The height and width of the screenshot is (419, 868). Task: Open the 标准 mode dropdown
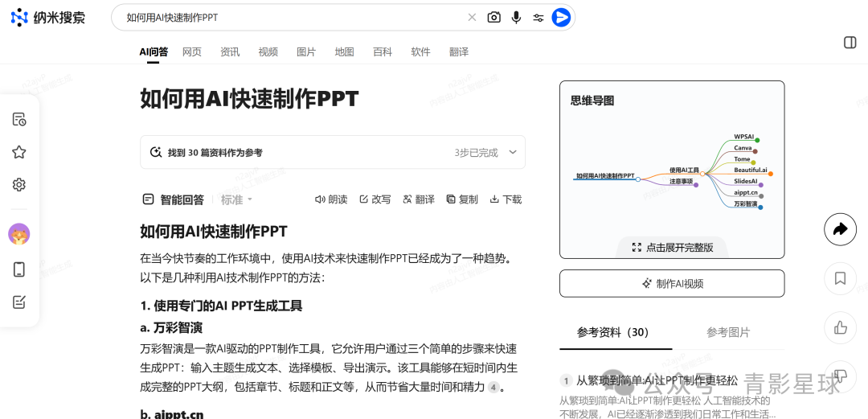point(236,199)
